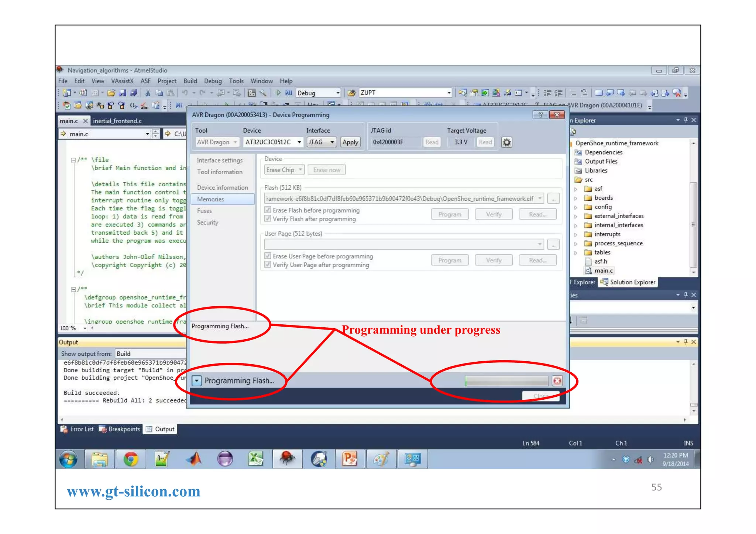Image resolution: width=756 pixels, height=534 pixels.
Task: Click the Apply button
Action: point(350,142)
